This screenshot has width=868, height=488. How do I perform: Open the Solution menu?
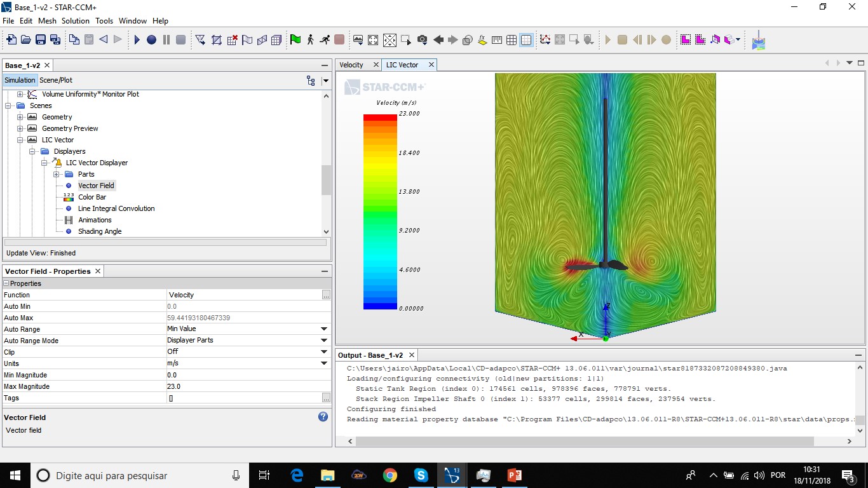[x=75, y=21]
